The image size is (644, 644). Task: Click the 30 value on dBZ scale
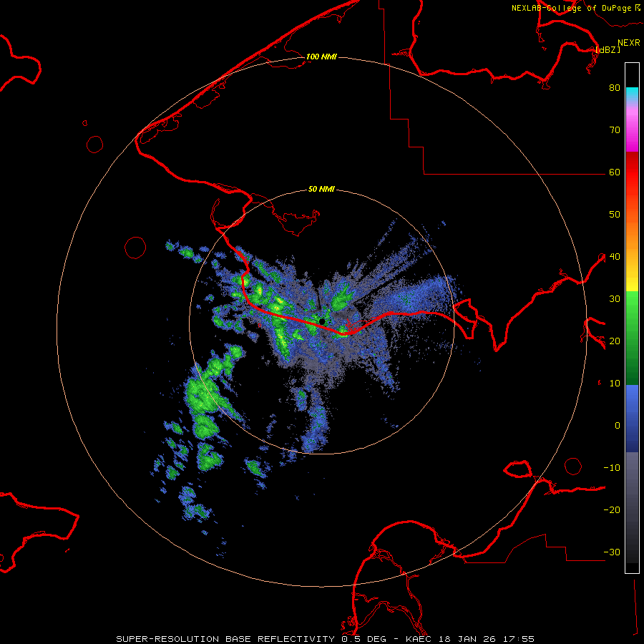tap(615, 298)
